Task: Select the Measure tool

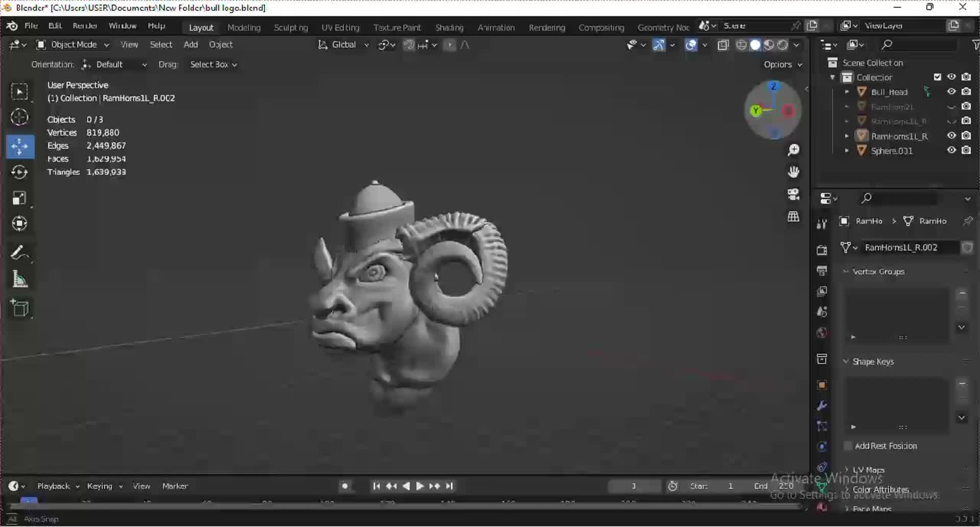Action: [19, 278]
